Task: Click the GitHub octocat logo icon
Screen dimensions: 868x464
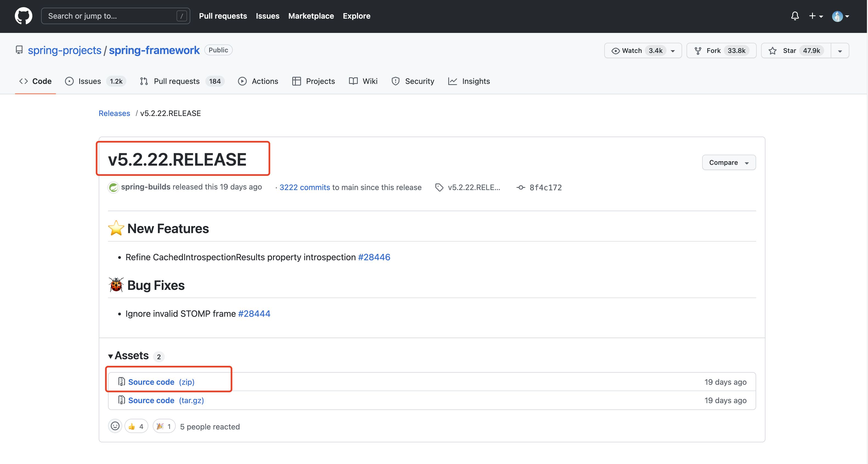Action: tap(24, 16)
